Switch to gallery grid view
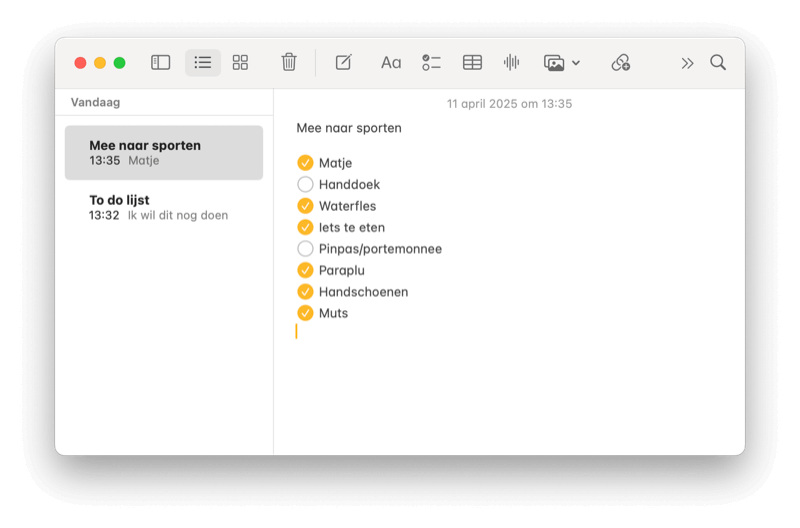Viewport: 800px width, 528px height. point(240,63)
